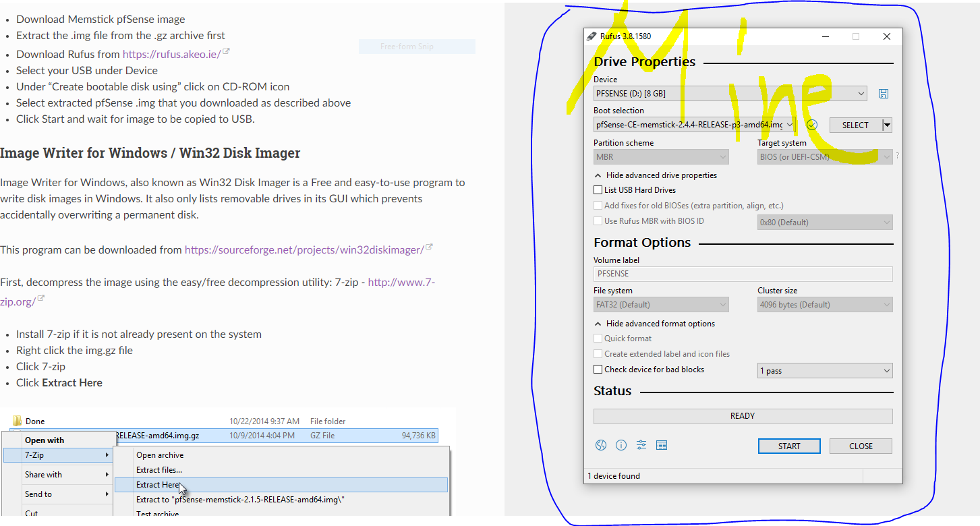Click external link icon after win32diskimager URL

tap(429, 247)
